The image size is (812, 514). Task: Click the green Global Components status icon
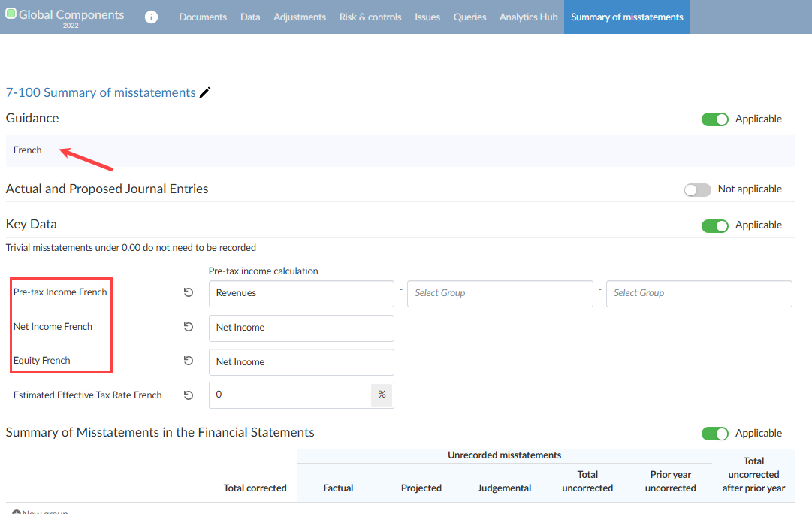pyautogui.click(x=11, y=14)
